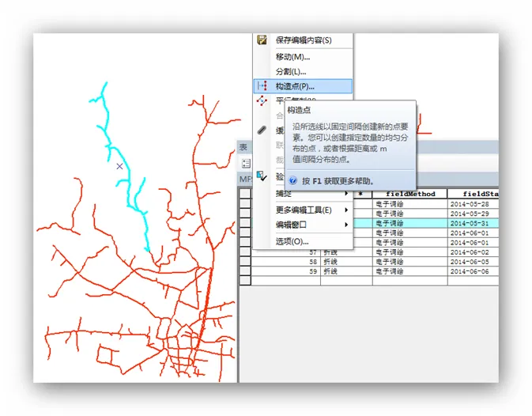Click the fieldMethod column header

(409, 194)
